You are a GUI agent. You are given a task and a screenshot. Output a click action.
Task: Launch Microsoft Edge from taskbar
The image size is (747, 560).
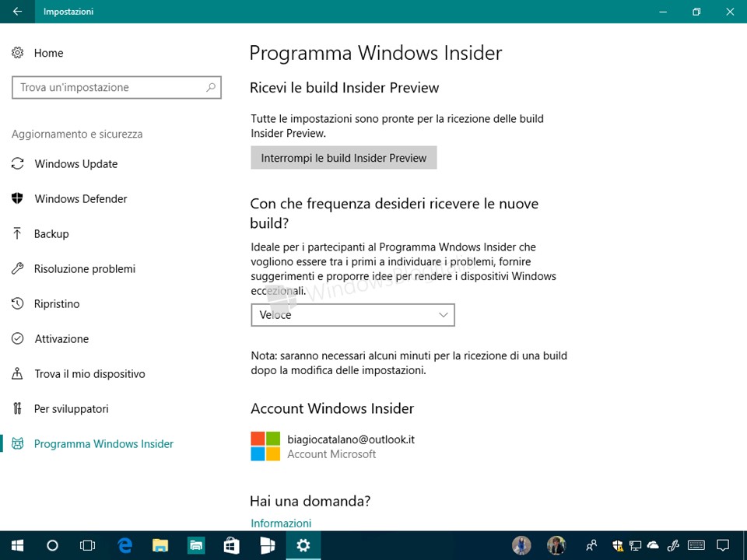[124, 545]
